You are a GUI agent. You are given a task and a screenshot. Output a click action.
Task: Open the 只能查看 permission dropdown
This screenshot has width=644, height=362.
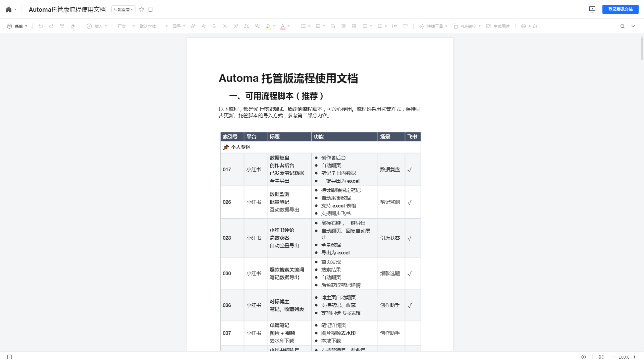point(123,9)
